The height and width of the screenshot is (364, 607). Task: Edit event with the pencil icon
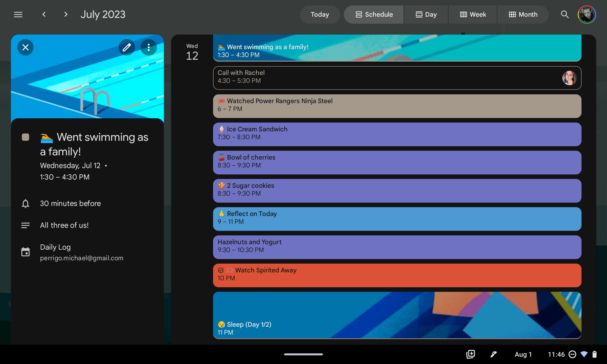[x=127, y=47]
